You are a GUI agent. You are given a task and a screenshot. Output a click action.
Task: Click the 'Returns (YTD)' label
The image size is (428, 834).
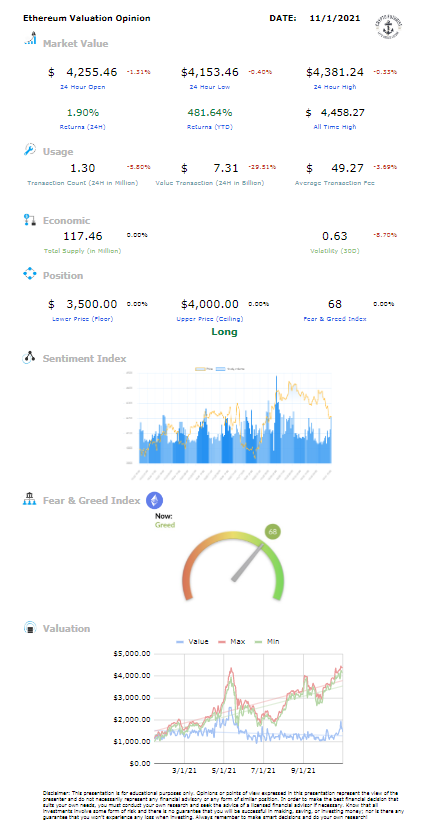[209, 127]
